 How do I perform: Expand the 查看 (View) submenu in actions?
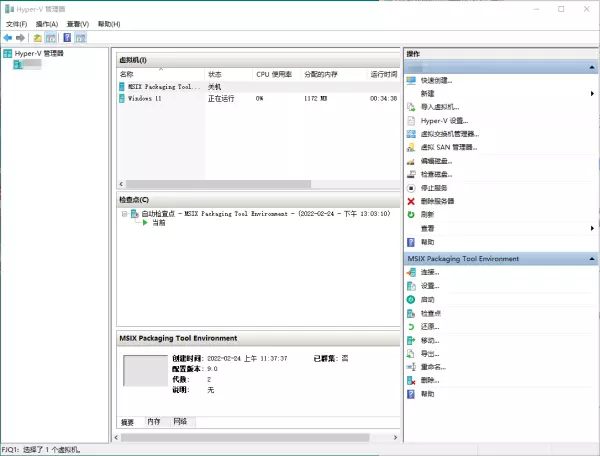pyautogui.click(x=592, y=228)
